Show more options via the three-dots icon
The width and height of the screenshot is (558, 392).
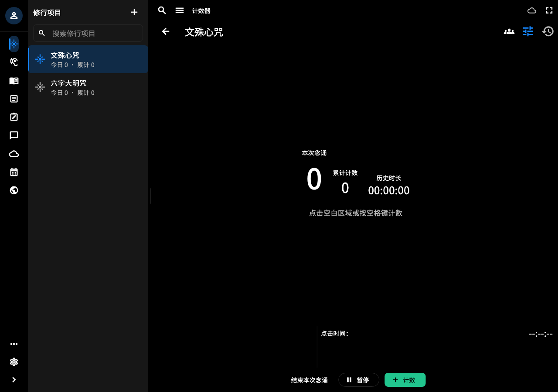[x=14, y=344]
